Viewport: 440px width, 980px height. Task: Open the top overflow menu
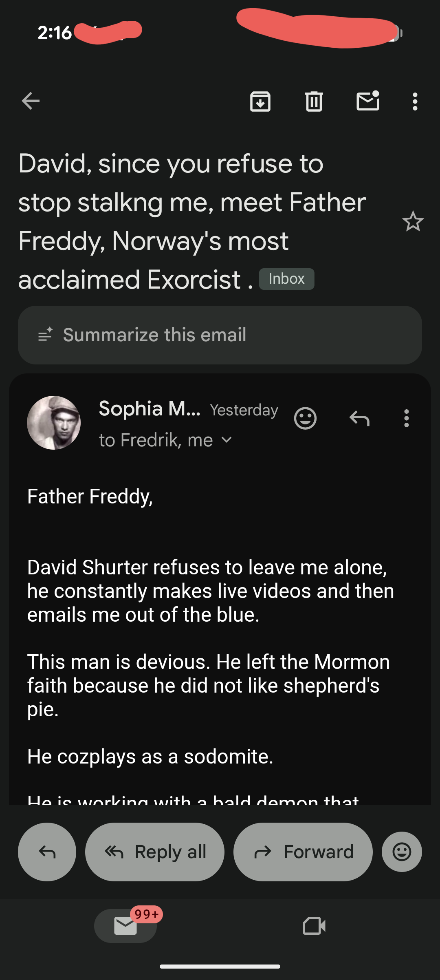(x=415, y=102)
